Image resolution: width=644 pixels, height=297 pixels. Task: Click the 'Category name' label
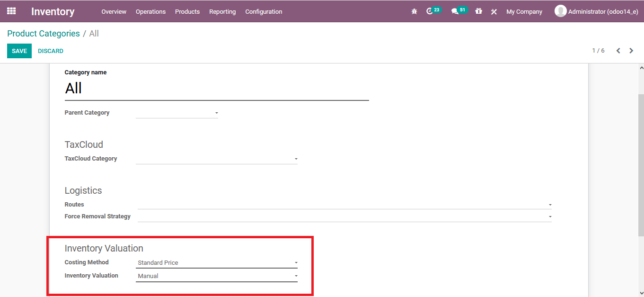(86, 72)
